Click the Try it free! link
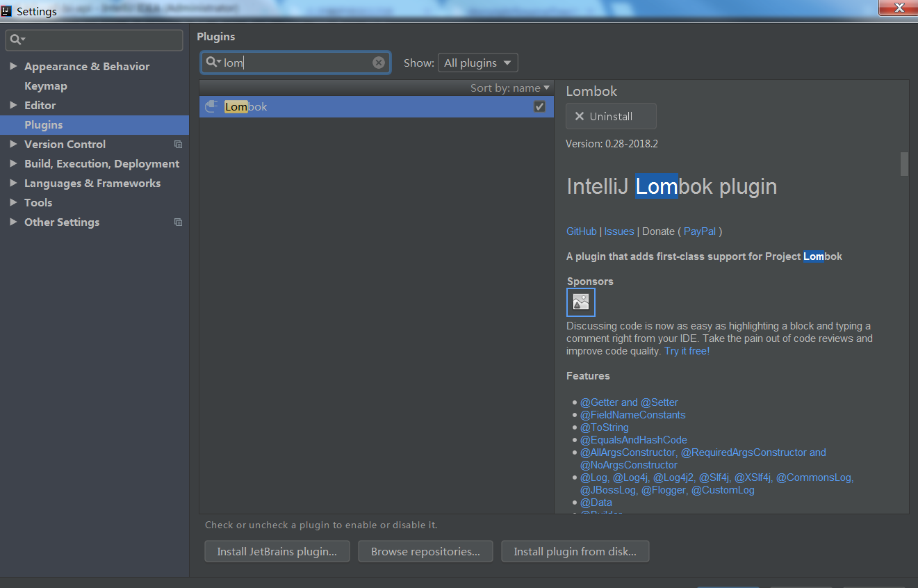The image size is (918, 588). (x=687, y=351)
